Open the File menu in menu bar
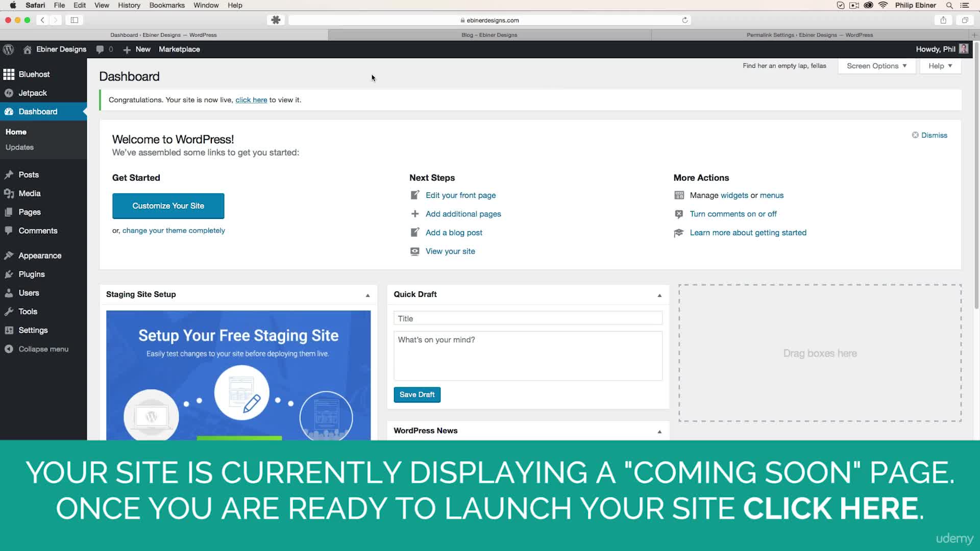This screenshot has width=980, height=551. pos(59,5)
